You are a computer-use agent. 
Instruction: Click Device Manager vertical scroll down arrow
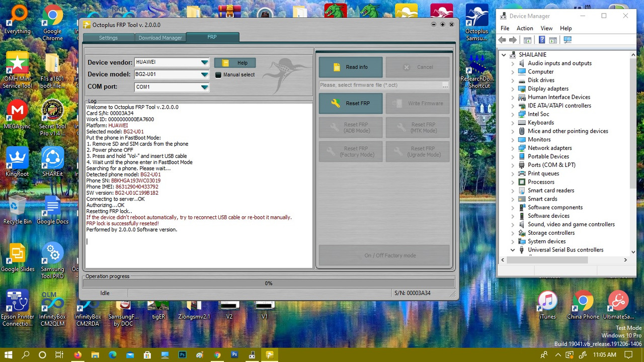(x=633, y=252)
